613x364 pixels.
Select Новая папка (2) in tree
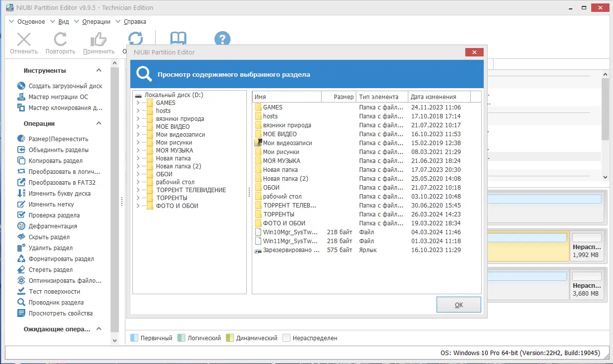[x=178, y=166]
